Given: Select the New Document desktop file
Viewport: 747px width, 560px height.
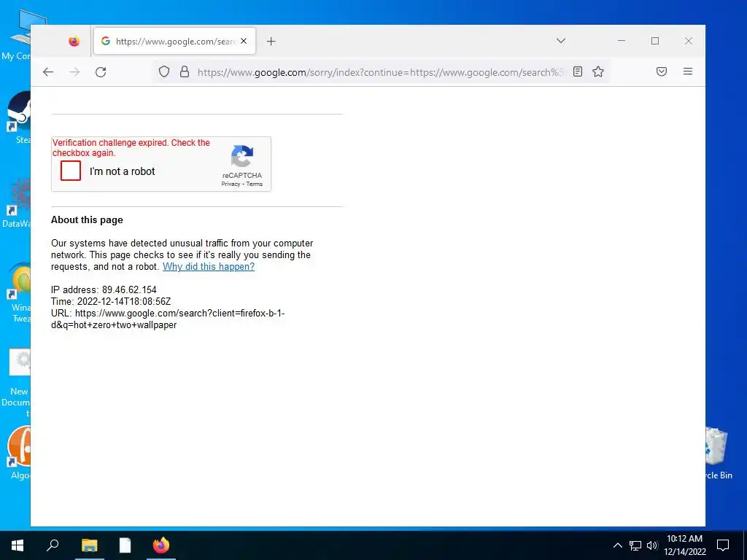Looking at the screenshot, I should (x=16, y=382).
